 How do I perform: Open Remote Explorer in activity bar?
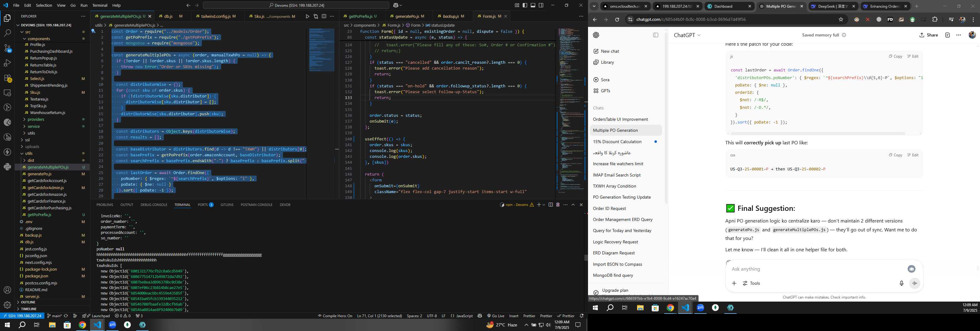(x=7, y=93)
